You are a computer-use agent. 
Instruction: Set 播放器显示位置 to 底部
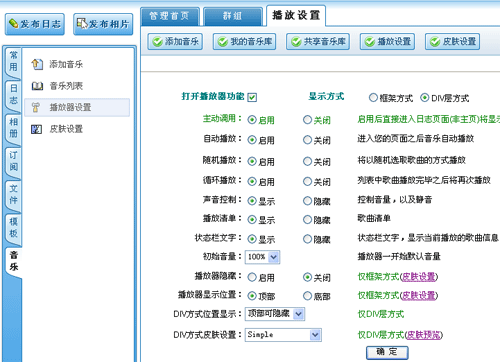point(307,296)
